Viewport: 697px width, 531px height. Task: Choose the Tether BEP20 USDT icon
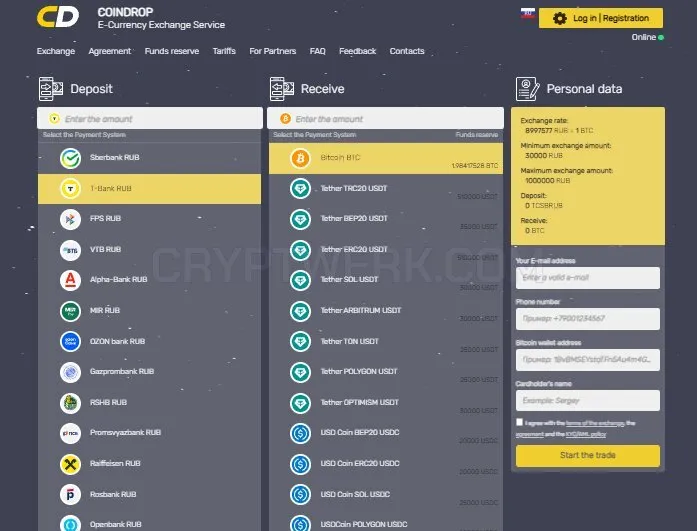300,219
